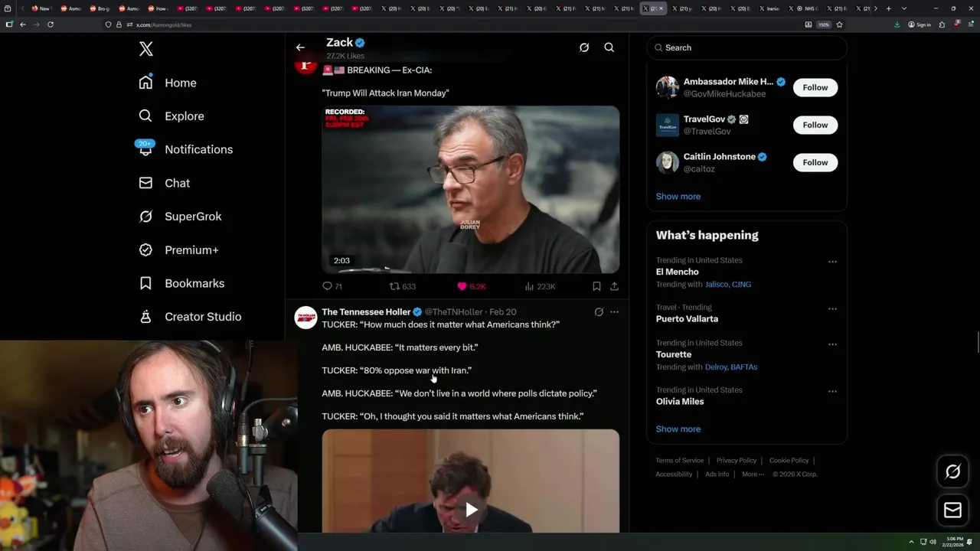Click the BAFTAs trending link

743,367
